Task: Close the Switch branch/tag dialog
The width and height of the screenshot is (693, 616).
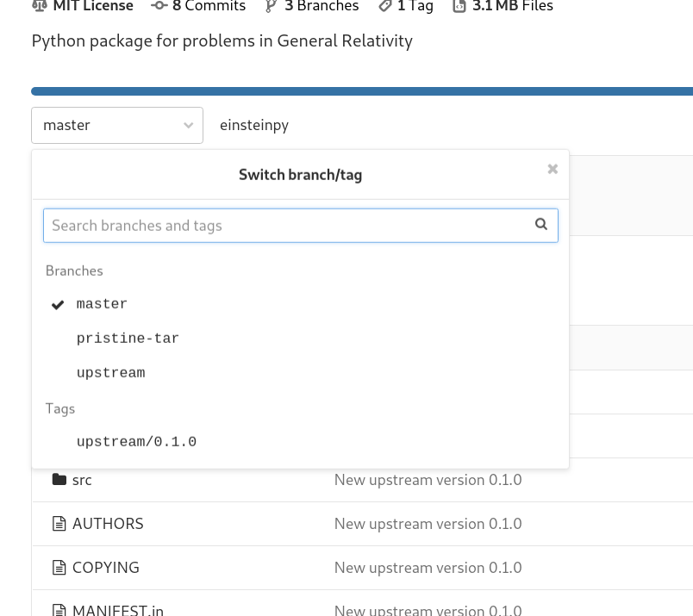Action: tap(552, 169)
